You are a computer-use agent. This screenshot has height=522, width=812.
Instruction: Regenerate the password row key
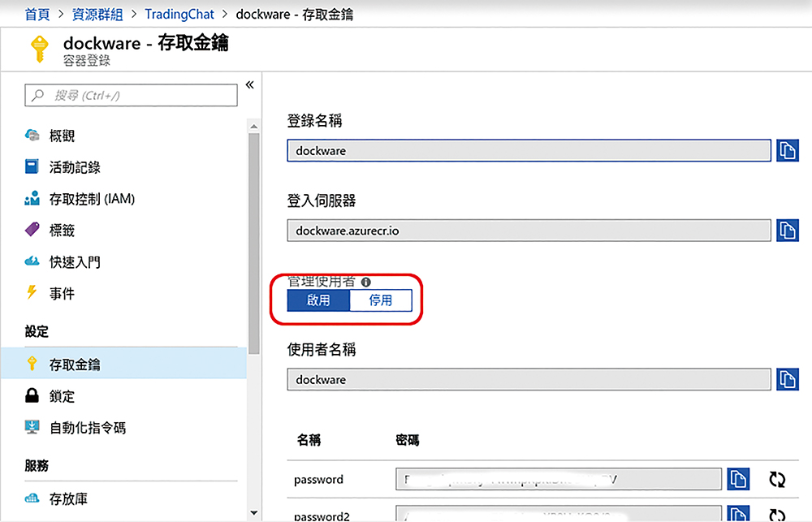click(777, 480)
